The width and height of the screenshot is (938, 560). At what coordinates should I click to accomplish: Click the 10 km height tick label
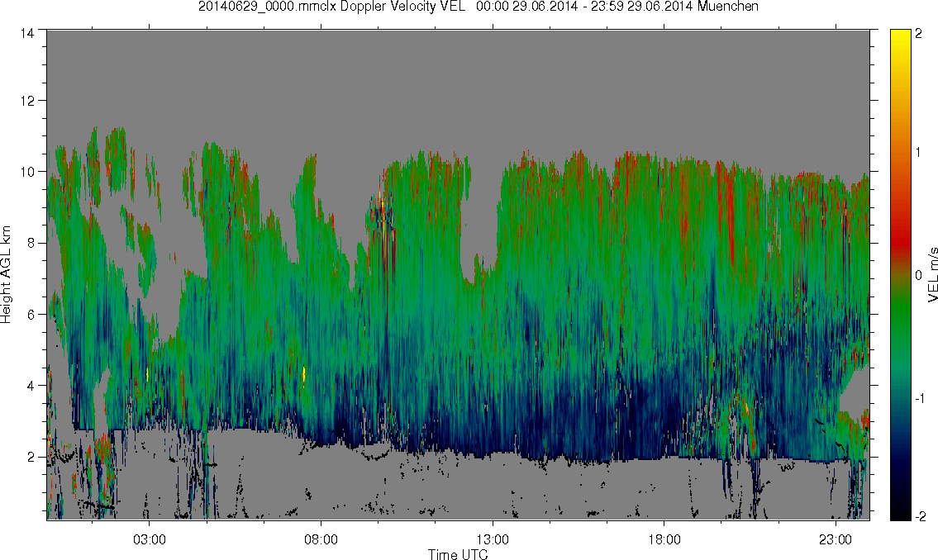coord(27,172)
